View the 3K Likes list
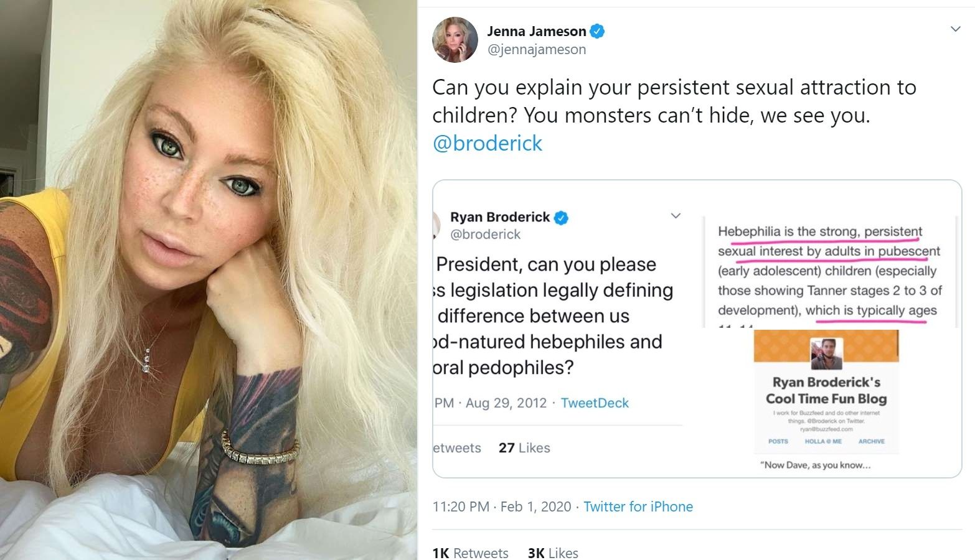This screenshot has height=560, width=975. click(x=553, y=553)
